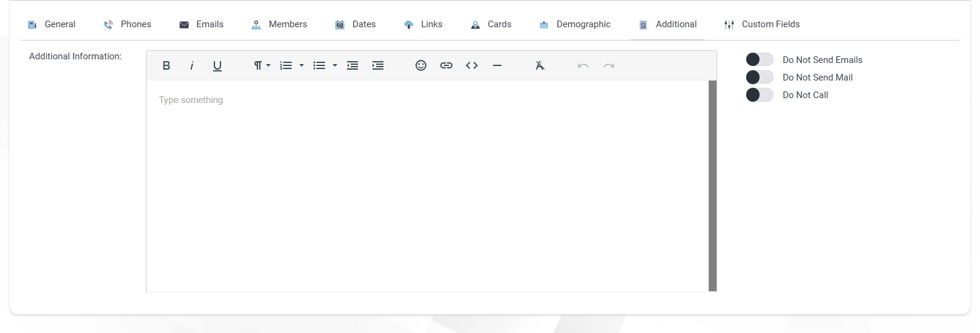Open bullet list style dropdown arrow

click(x=335, y=65)
